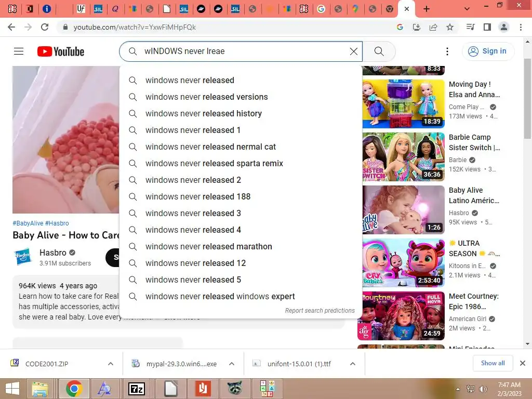
Task: Open the Windows Start menu
Action: [12, 389]
